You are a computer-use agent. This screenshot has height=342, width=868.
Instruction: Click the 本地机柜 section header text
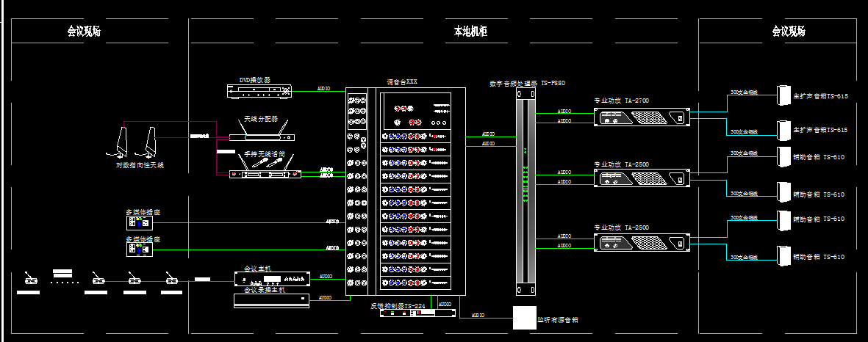tap(470, 32)
